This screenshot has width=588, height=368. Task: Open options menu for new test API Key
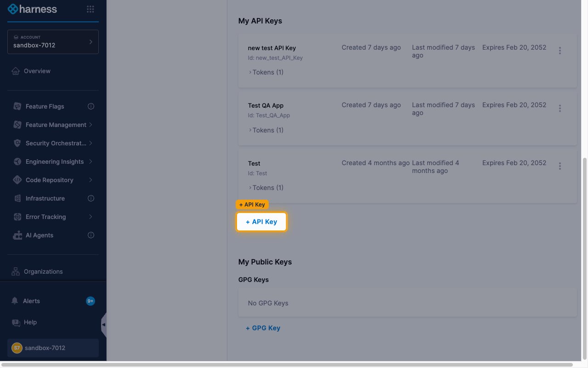coord(560,51)
